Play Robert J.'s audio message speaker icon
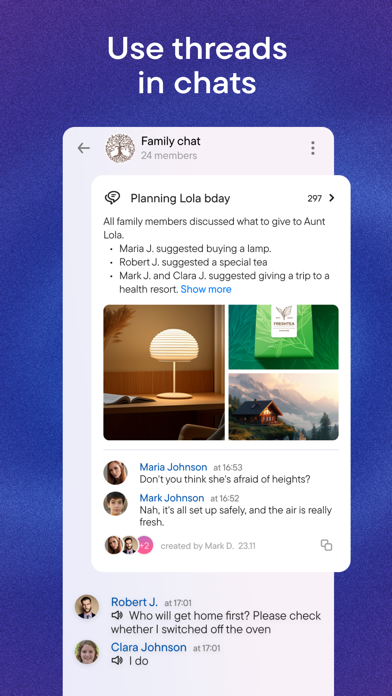392x696 pixels. pyautogui.click(x=117, y=616)
